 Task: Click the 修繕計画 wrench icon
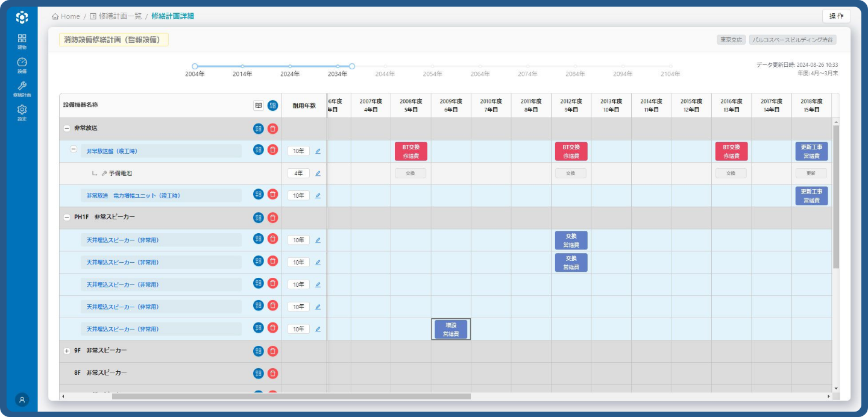(22, 89)
